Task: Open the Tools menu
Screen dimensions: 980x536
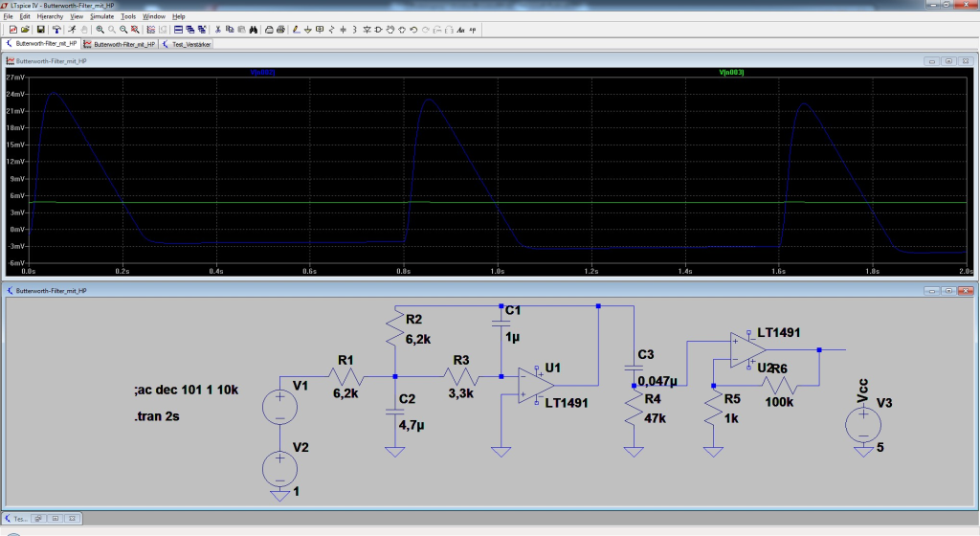Action: [128, 16]
